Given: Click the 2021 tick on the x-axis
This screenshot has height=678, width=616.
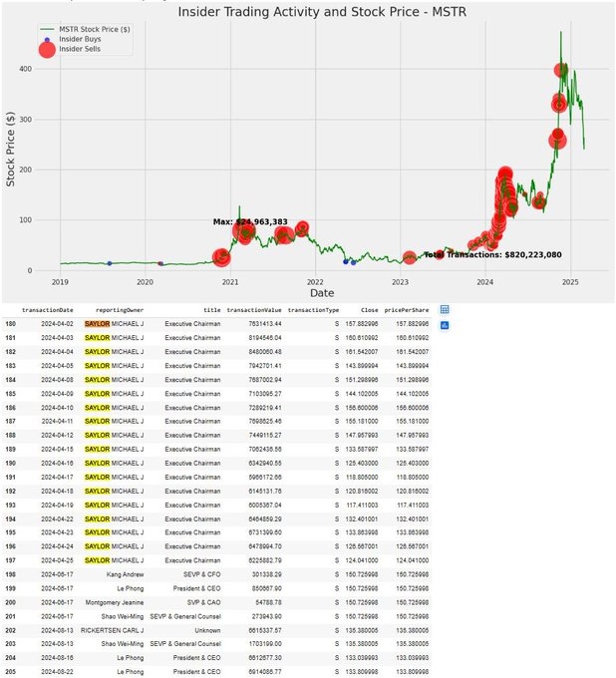Looking at the screenshot, I should point(230,282).
